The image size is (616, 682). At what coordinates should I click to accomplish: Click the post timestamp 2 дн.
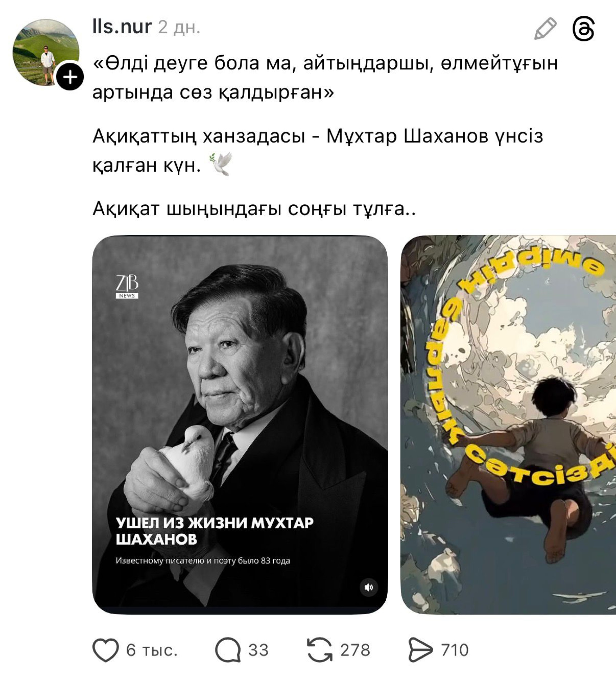(x=179, y=27)
